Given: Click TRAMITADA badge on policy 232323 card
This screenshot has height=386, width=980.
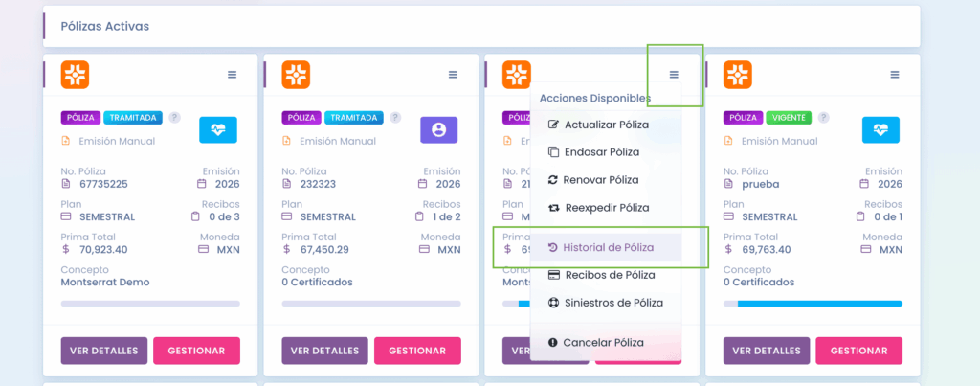Looking at the screenshot, I should pos(354,118).
